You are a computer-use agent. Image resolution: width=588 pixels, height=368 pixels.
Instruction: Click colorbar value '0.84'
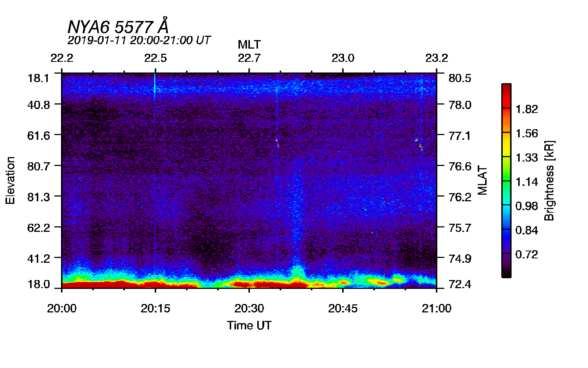point(527,230)
